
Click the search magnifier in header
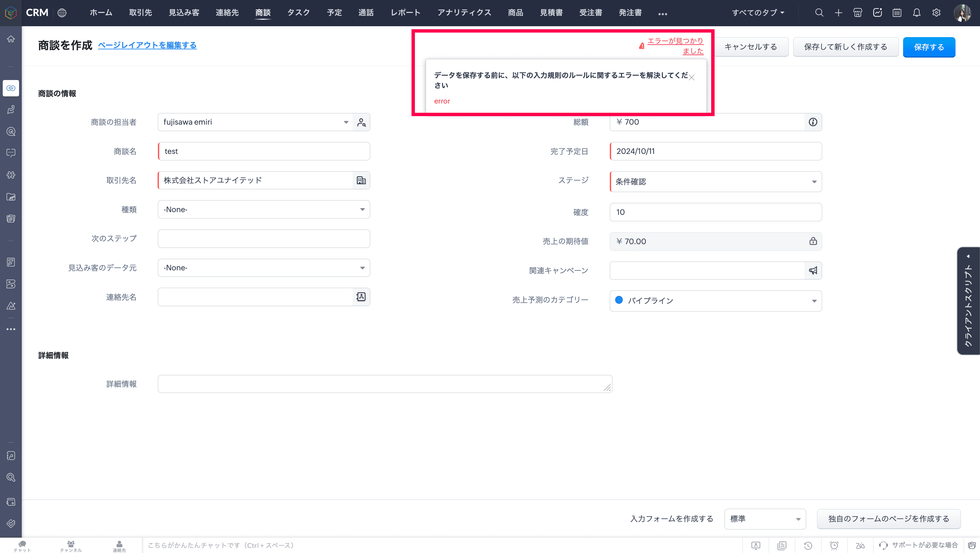[819, 13]
